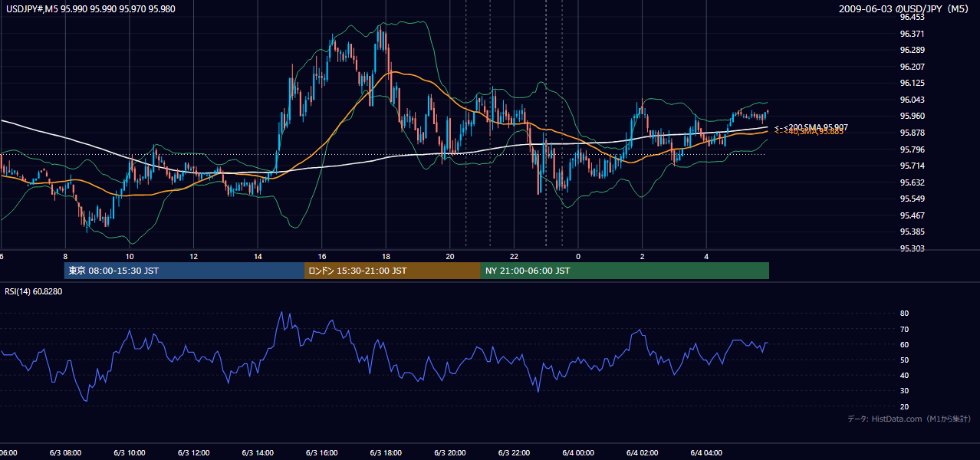The image size is (980, 460).
Task: Click price axis value 95.960
Action: point(912,116)
